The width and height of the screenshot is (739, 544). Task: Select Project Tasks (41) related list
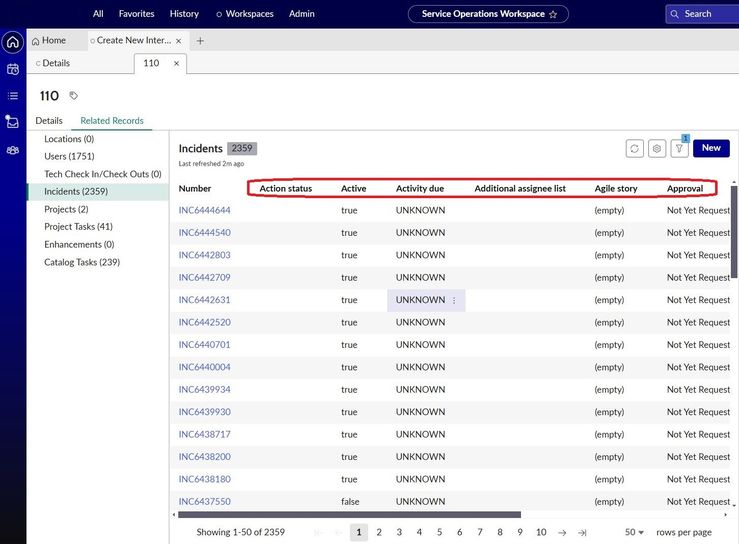pos(78,227)
